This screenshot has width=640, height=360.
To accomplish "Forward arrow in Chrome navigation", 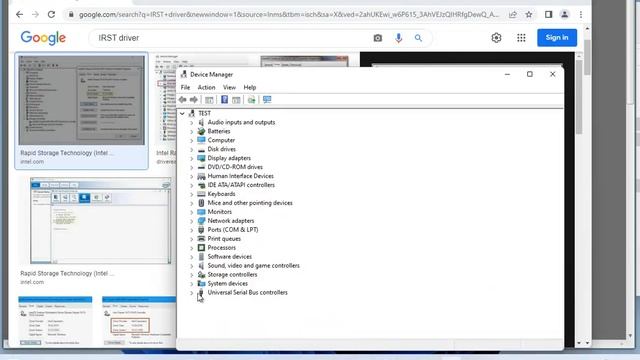I will pyautogui.click(x=36, y=14).
